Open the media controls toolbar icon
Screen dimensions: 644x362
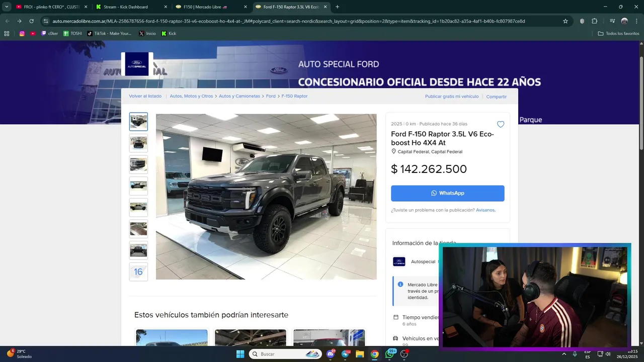[612, 21]
